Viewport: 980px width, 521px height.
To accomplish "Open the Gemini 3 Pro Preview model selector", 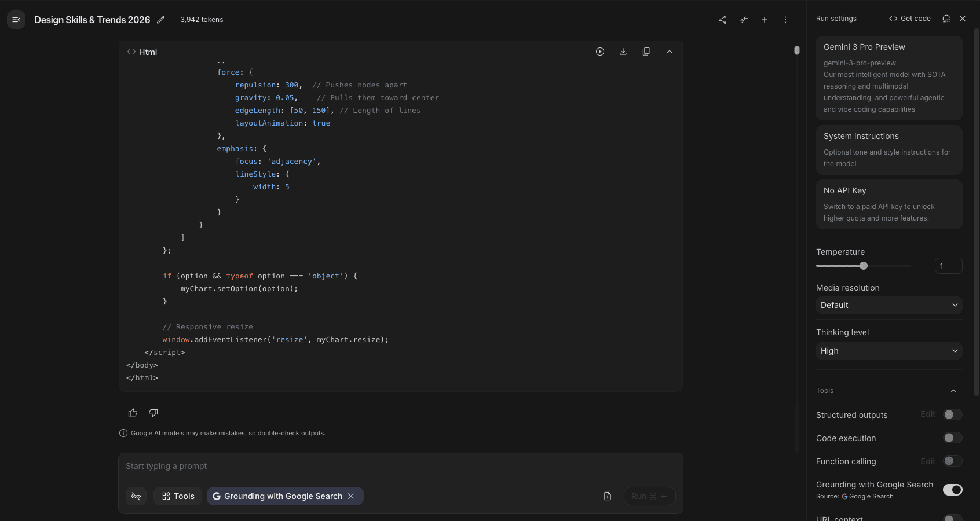I will 889,78.
